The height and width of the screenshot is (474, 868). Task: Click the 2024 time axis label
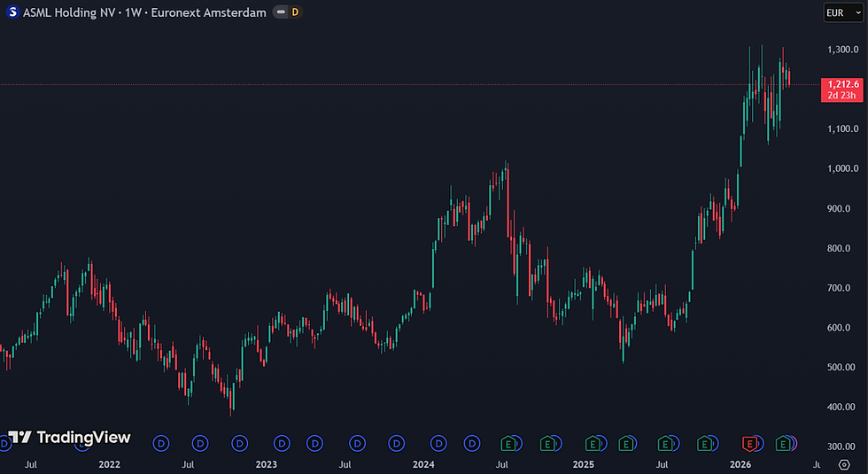point(423,464)
